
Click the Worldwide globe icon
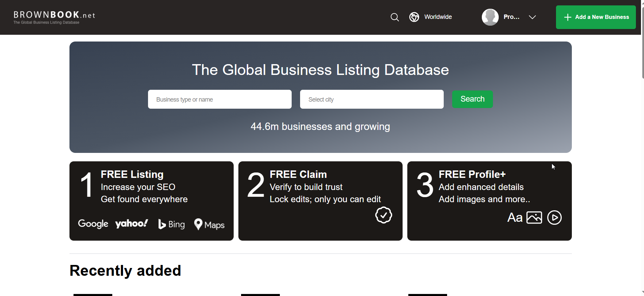(414, 17)
